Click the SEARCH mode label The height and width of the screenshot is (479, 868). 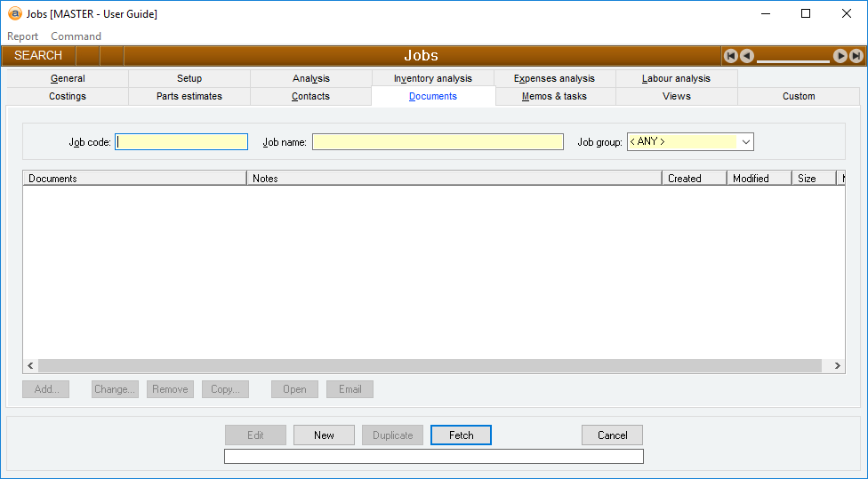[x=38, y=56]
